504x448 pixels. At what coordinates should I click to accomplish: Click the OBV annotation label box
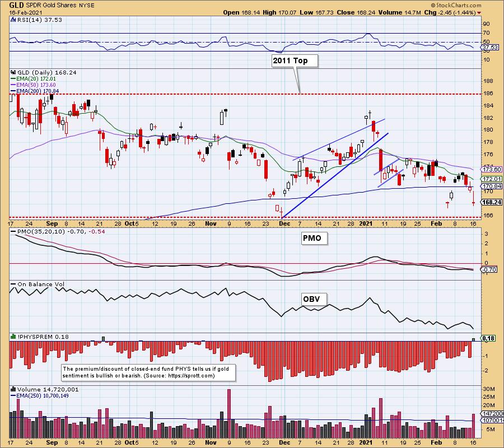point(314,299)
